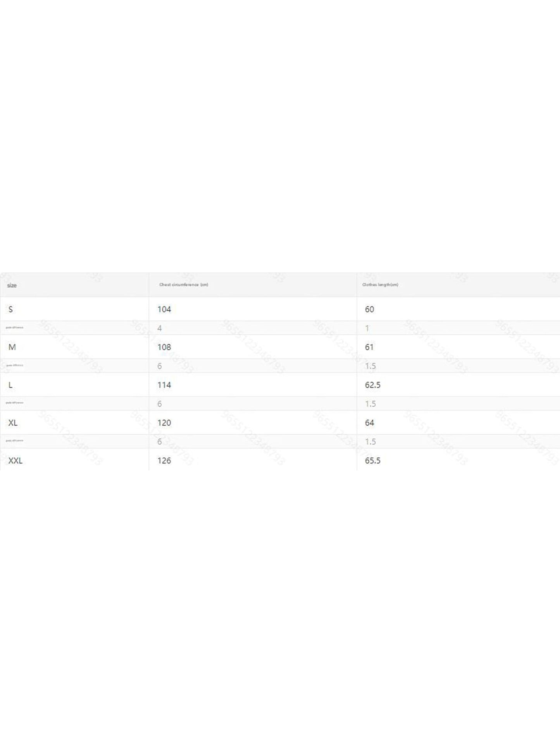Select chest value 108 for size M
This screenshot has width=560, height=743.
[164, 347]
